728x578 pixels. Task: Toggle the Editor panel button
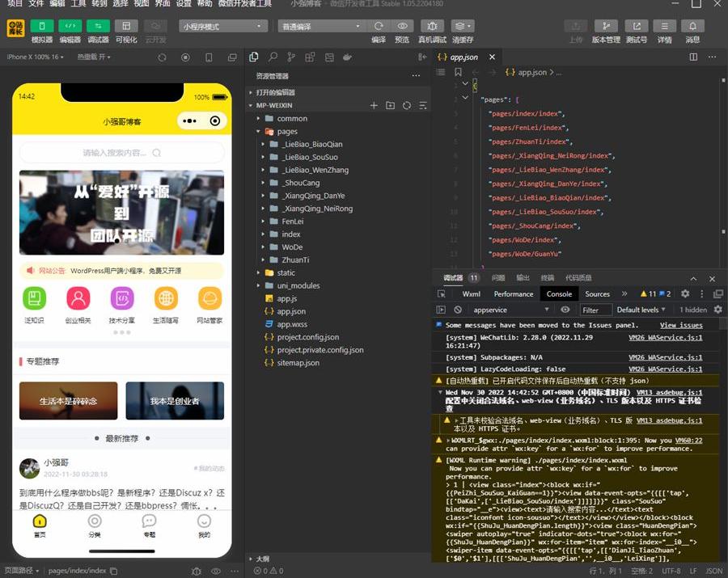pos(70,26)
